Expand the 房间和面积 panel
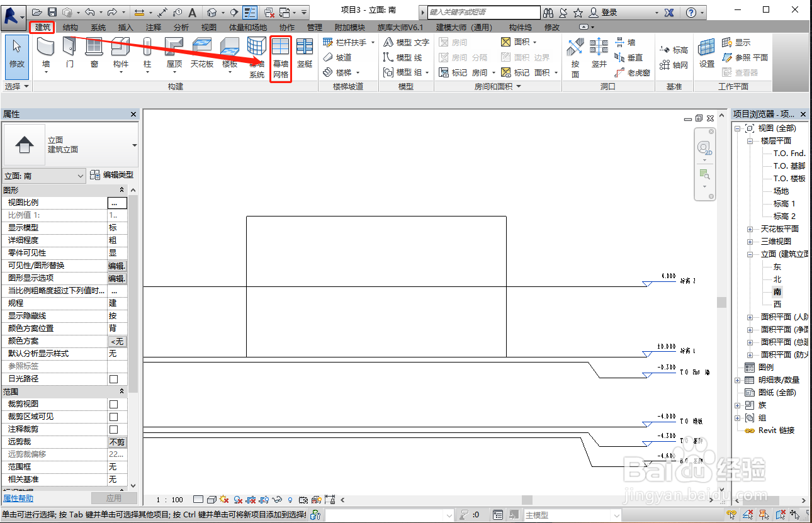 [519, 86]
